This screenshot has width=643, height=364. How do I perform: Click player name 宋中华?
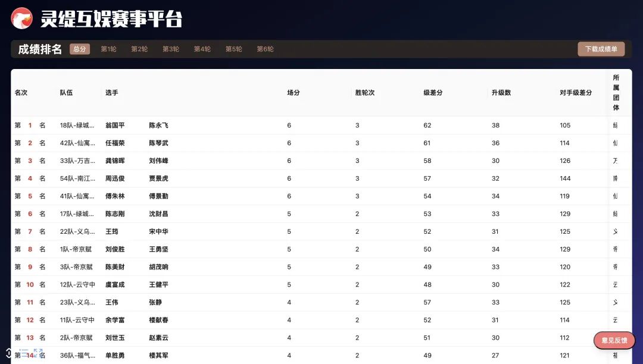pyautogui.click(x=159, y=231)
